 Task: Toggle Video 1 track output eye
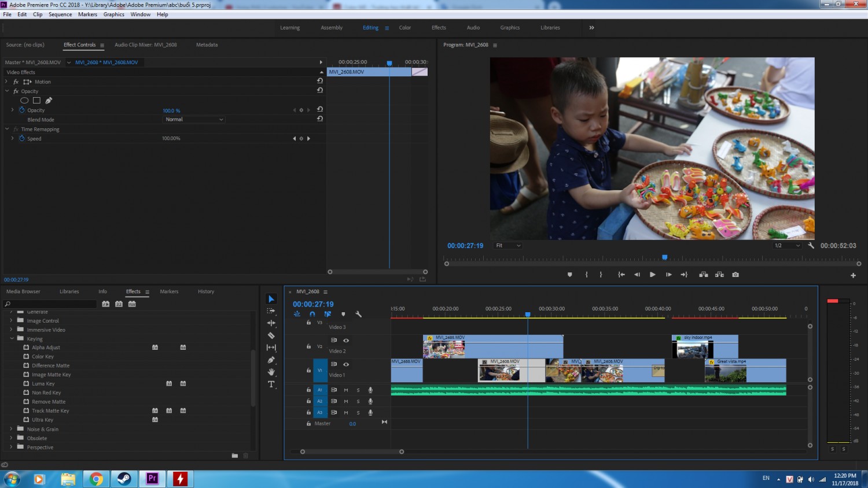pos(346,364)
